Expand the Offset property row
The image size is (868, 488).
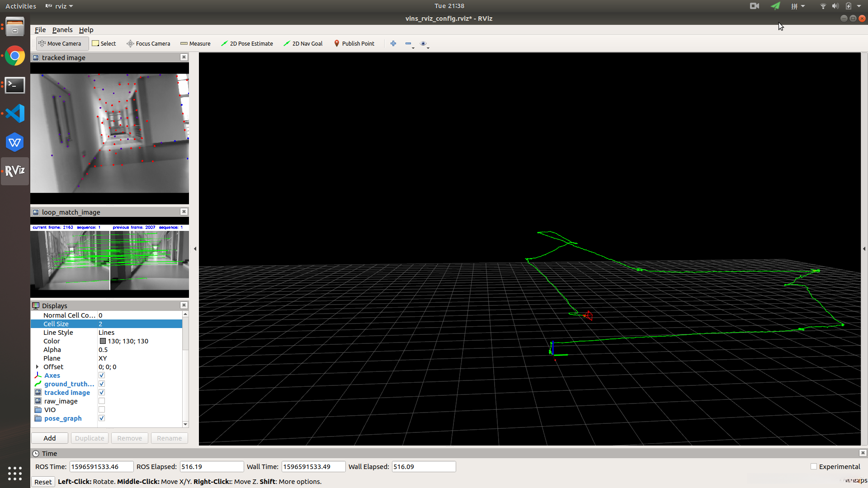[37, 367]
